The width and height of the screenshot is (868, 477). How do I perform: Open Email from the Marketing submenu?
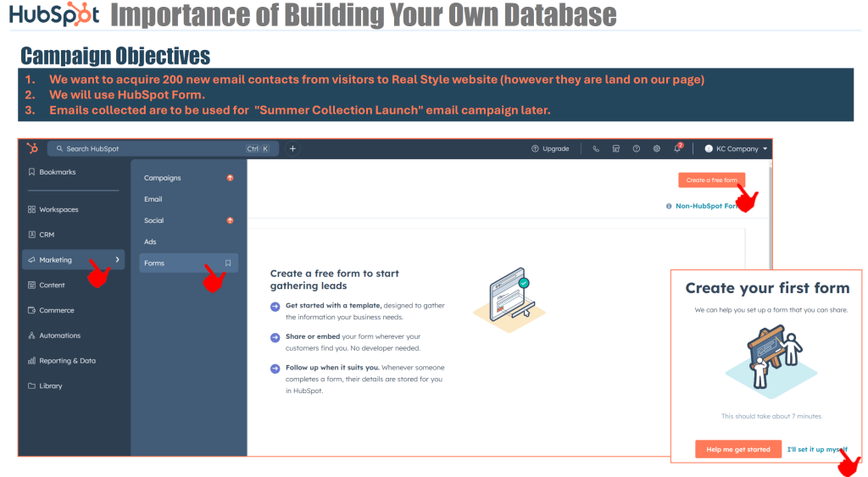[x=153, y=199]
